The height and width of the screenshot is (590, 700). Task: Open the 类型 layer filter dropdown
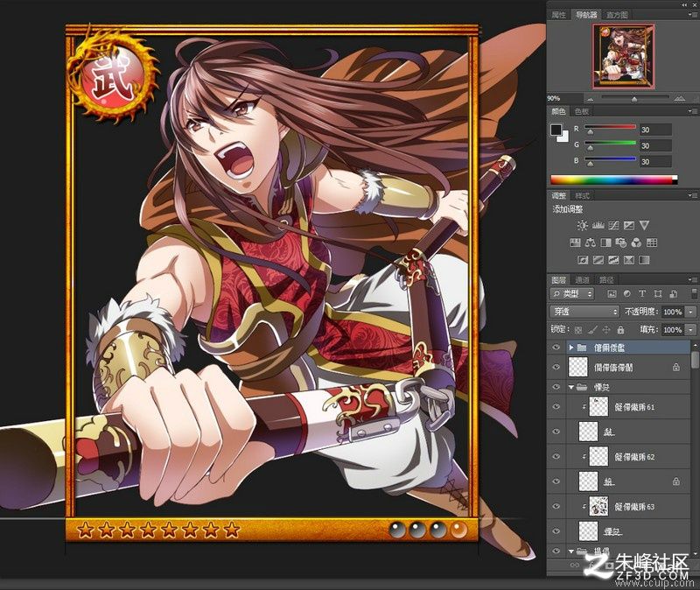click(x=572, y=294)
